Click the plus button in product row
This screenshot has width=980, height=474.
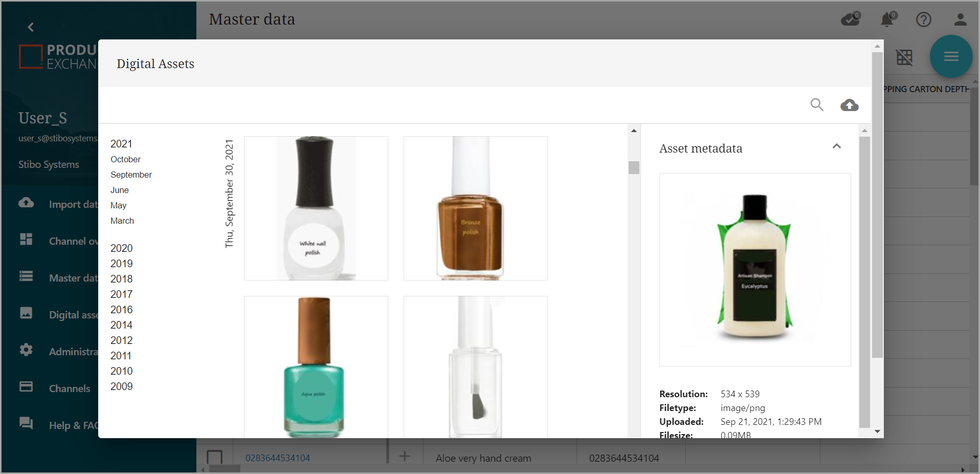(x=405, y=456)
